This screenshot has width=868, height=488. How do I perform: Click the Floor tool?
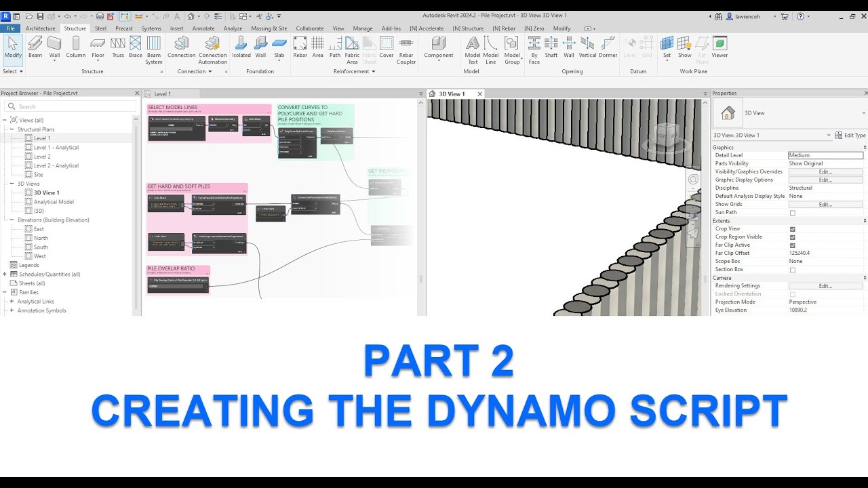click(98, 47)
